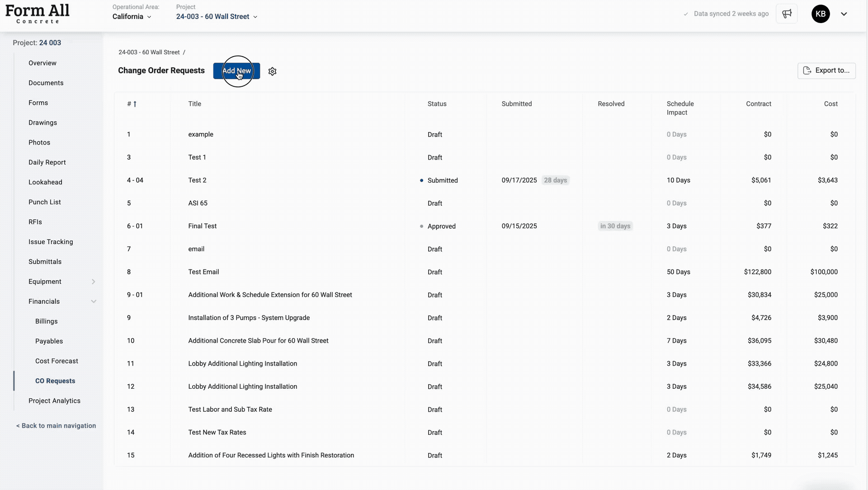Click the KB user avatar
The height and width of the screenshot is (490, 868).
821,14
